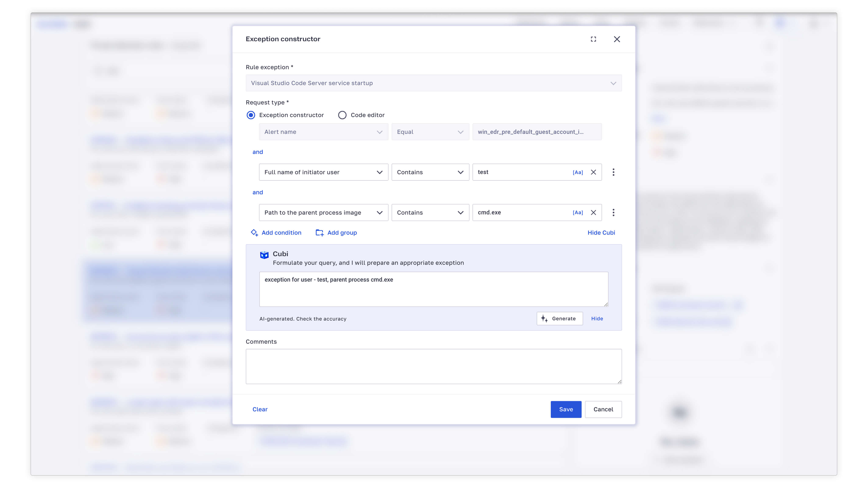Open the Equal operator dropdown
Screen dimensions: 868x488
(x=430, y=132)
